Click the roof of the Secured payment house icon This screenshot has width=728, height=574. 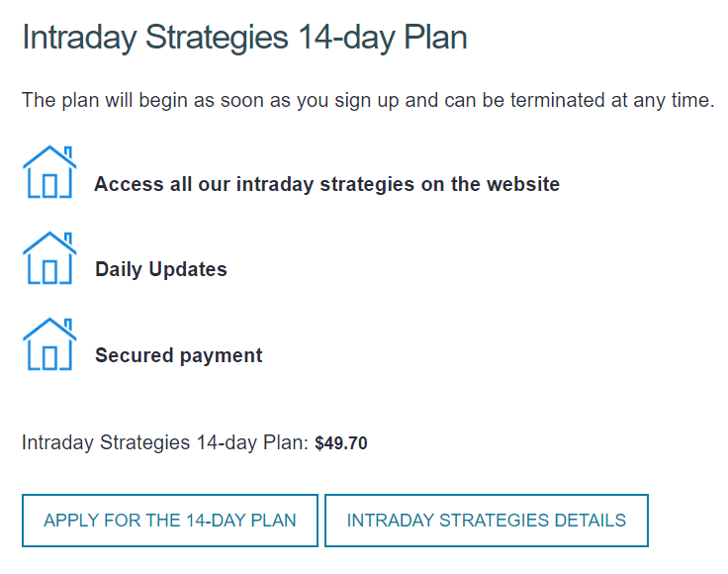[x=49, y=330]
